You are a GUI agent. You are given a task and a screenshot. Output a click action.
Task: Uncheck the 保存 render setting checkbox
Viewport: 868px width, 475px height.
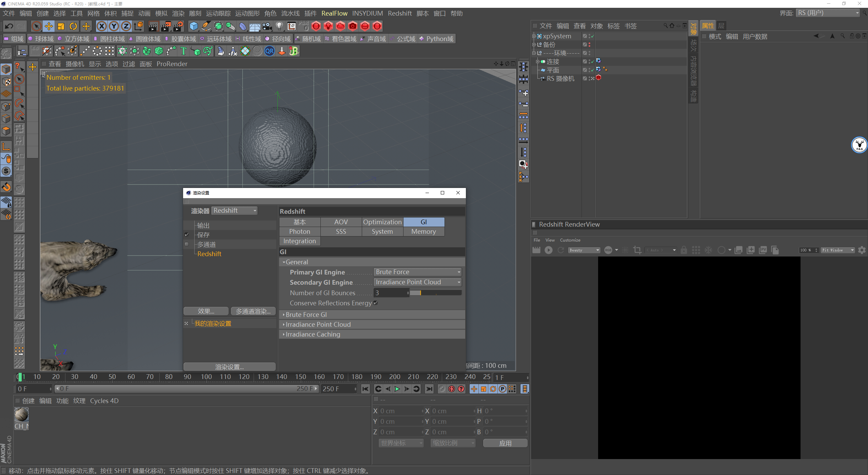[x=186, y=235]
